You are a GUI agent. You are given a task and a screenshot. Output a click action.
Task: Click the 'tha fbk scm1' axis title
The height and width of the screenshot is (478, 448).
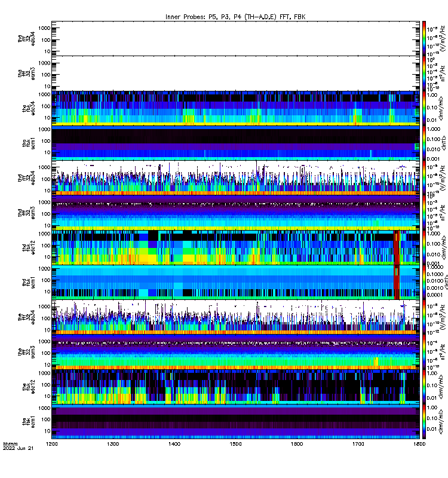pos(28,143)
